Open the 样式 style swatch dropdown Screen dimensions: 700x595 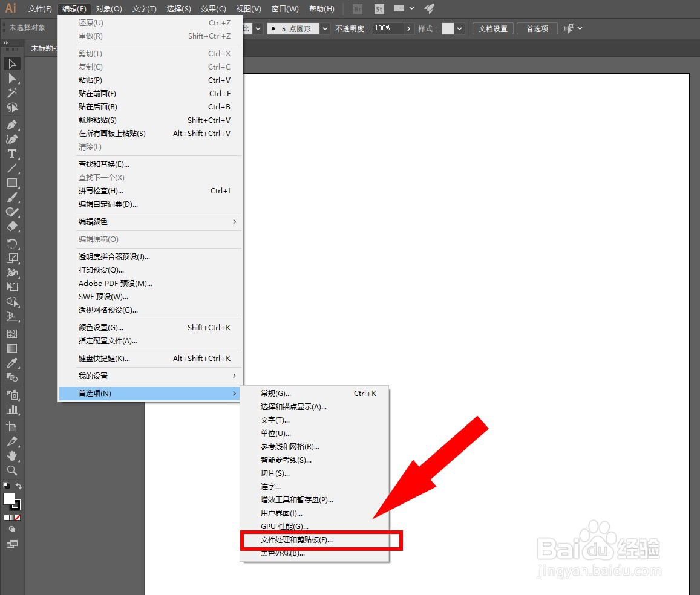click(459, 28)
